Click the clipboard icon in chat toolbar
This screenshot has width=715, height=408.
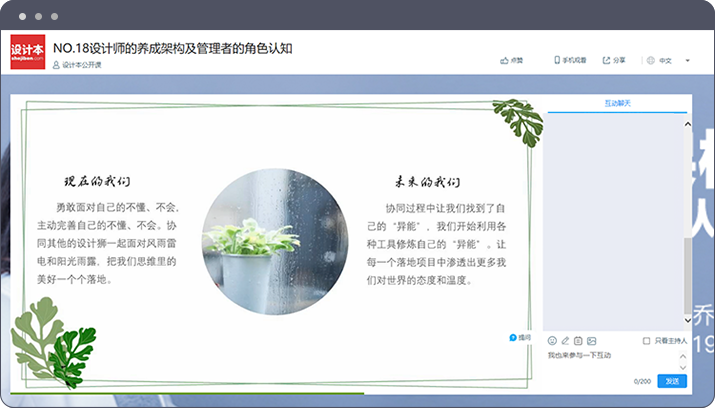tap(578, 341)
